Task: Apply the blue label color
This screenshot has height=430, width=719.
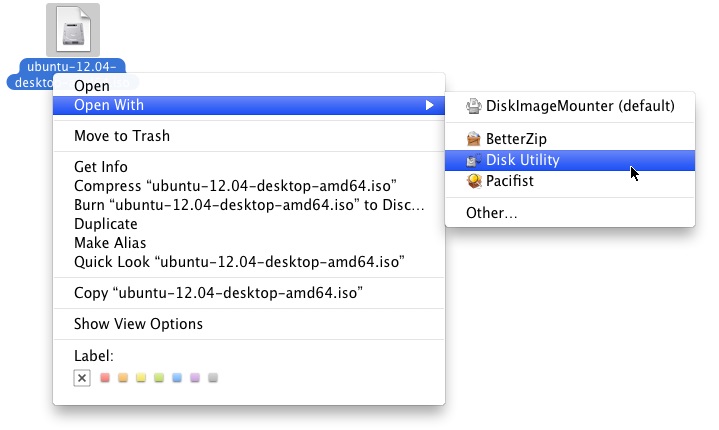Action: point(177,377)
